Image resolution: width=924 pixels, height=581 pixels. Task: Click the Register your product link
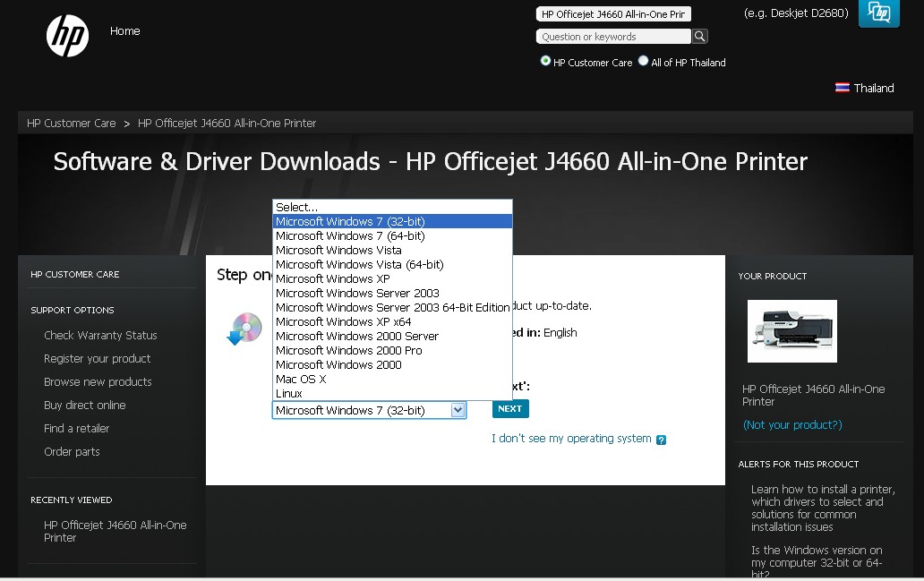coord(98,358)
